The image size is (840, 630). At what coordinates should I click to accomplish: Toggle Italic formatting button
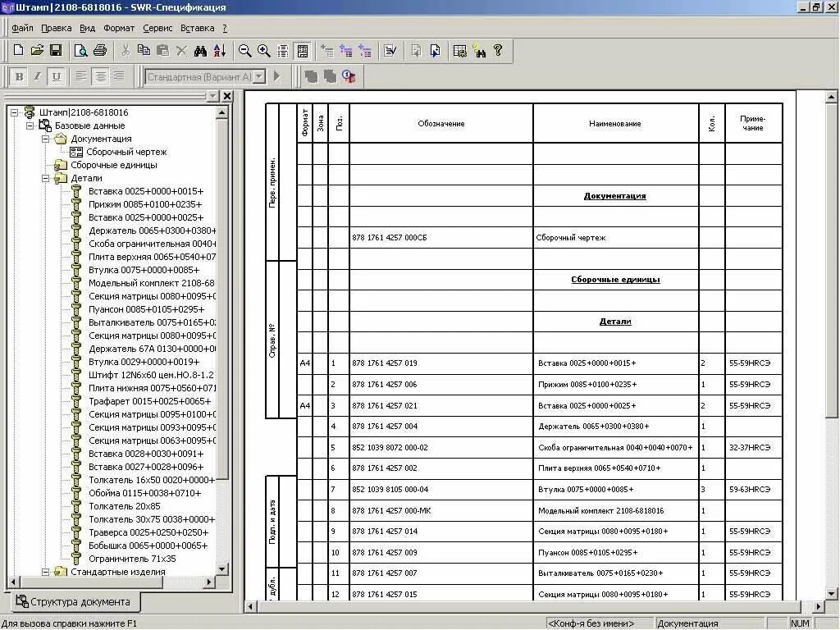(x=38, y=76)
